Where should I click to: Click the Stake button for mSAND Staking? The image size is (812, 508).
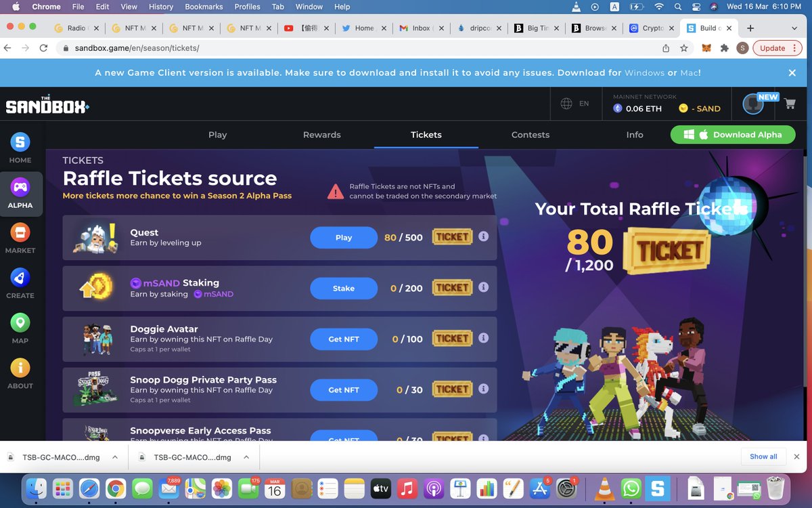point(344,289)
